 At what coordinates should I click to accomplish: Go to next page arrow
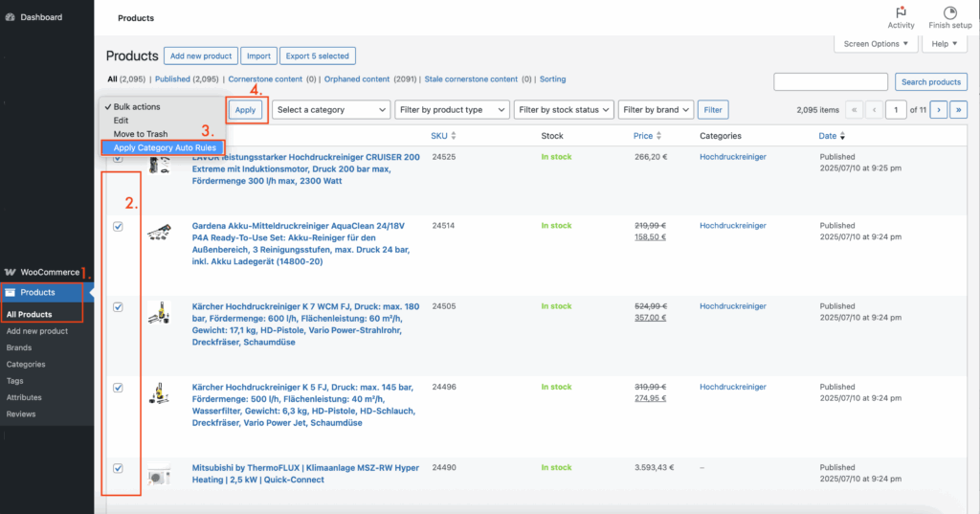click(939, 109)
